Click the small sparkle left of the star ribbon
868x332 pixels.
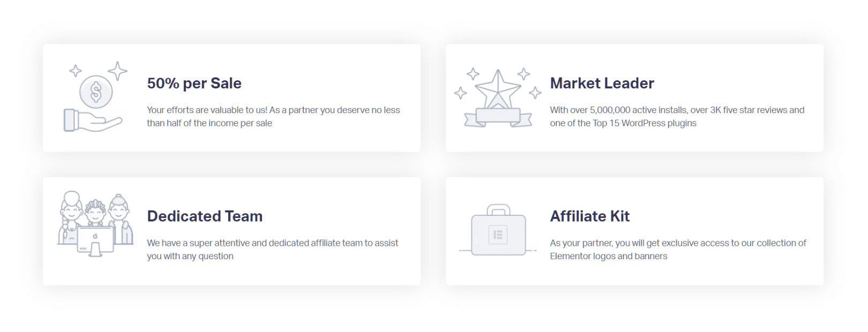click(460, 94)
